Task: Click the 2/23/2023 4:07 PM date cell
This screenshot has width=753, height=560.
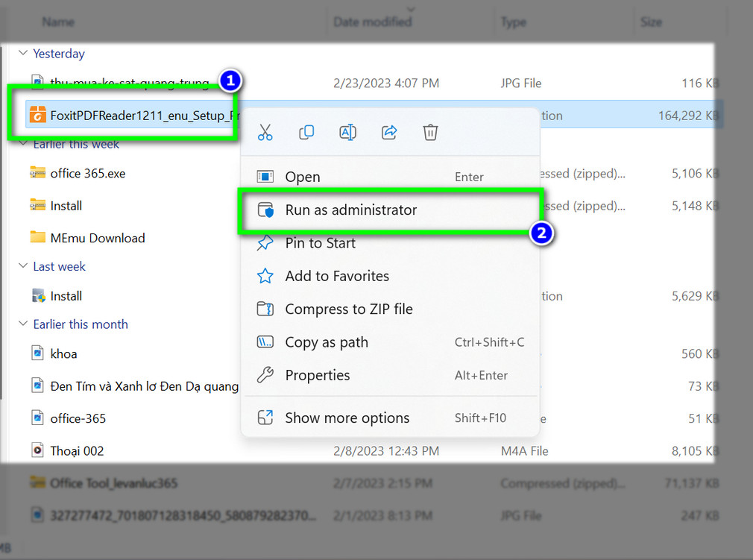Action: pos(386,83)
